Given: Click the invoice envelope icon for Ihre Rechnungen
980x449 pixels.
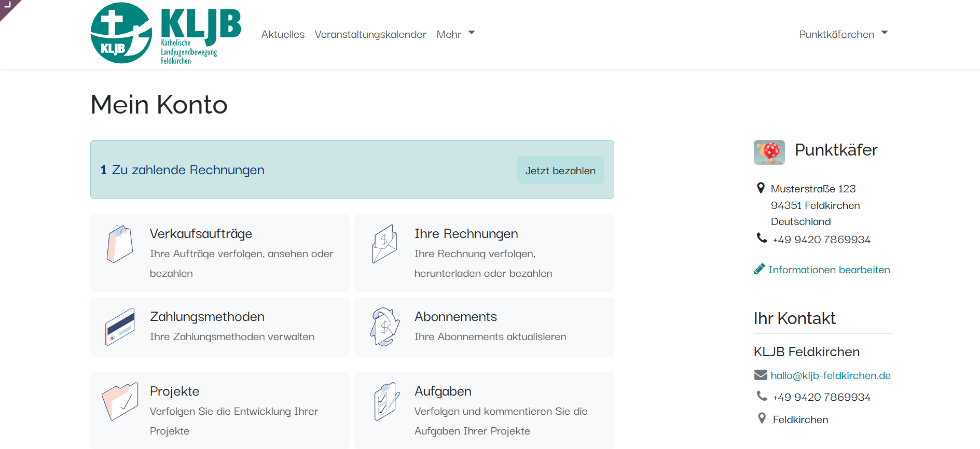Looking at the screenshot, I should click(x=384, y=244).
